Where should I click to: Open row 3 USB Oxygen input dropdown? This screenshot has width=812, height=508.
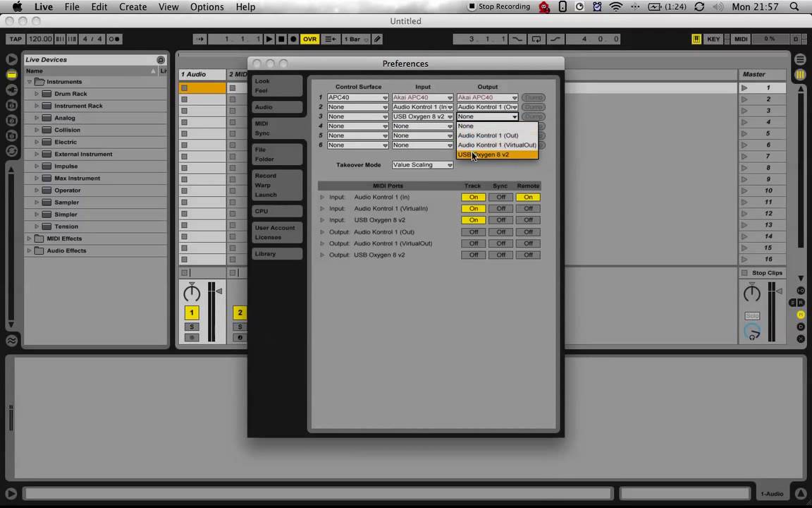pyautogui.click(x=422, y=116)
